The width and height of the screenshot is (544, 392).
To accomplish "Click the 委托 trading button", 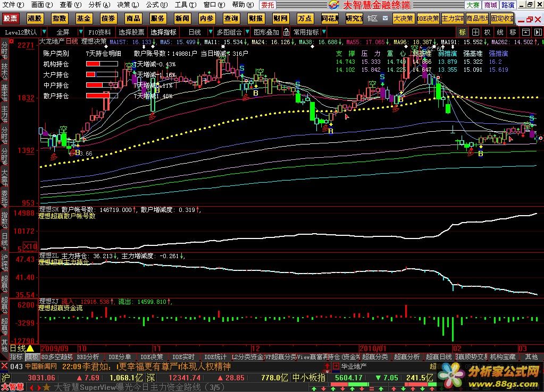I will [267, 5].
